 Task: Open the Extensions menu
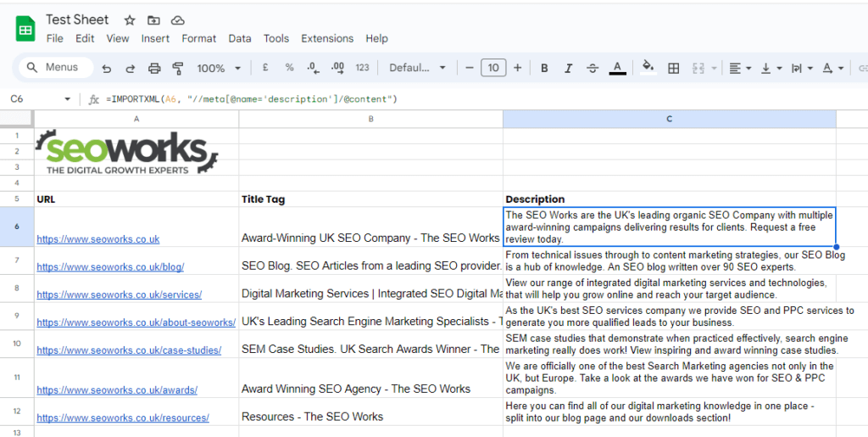tap(327, 38)
